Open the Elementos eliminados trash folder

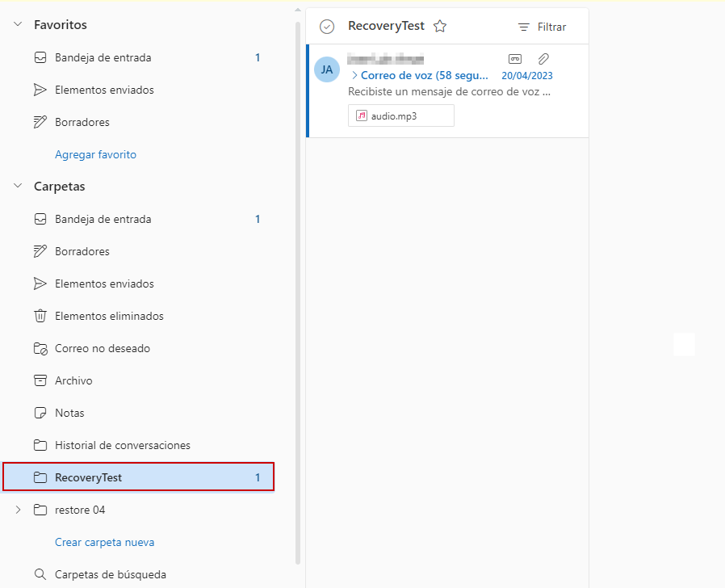[x=109, y=316]
